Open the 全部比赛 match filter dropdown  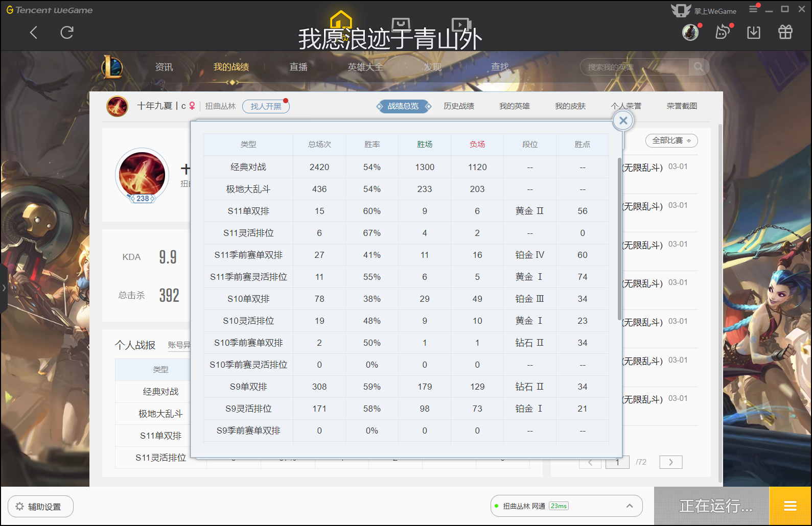click(x=671, y=140)
